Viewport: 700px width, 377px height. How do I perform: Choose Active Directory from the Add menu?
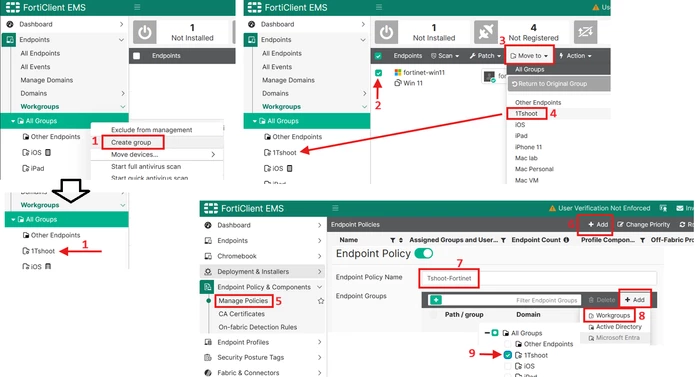[x=616, y=327]
